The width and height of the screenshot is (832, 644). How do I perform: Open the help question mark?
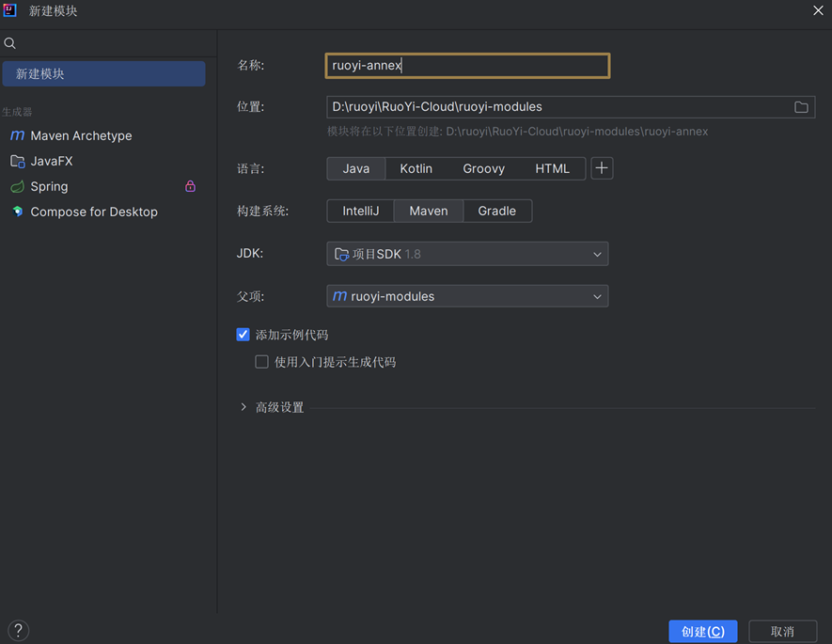tap(18, 631)
